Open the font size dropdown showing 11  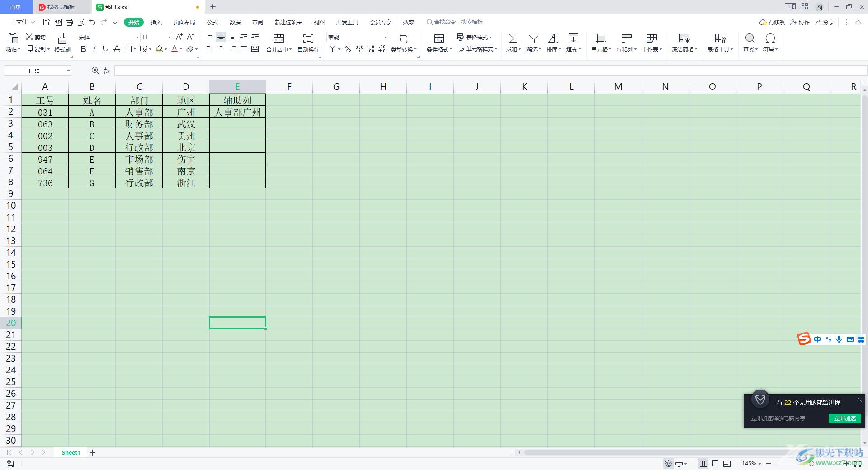(169, 37)
